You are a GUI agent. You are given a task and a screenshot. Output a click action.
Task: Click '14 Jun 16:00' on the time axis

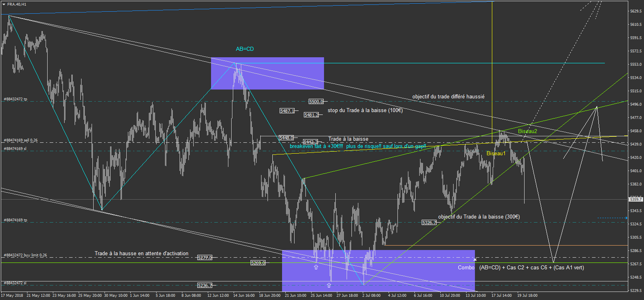(244, 296)
